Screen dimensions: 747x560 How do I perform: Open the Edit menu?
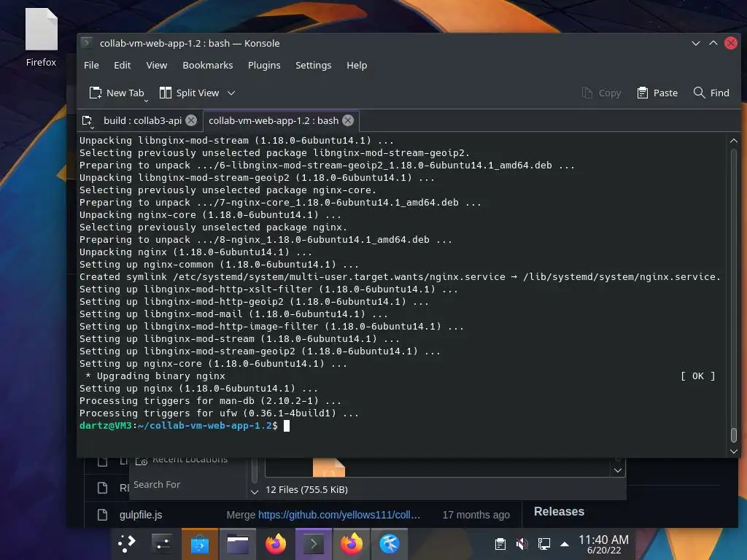pyautogui.click(x=123, y=65)
